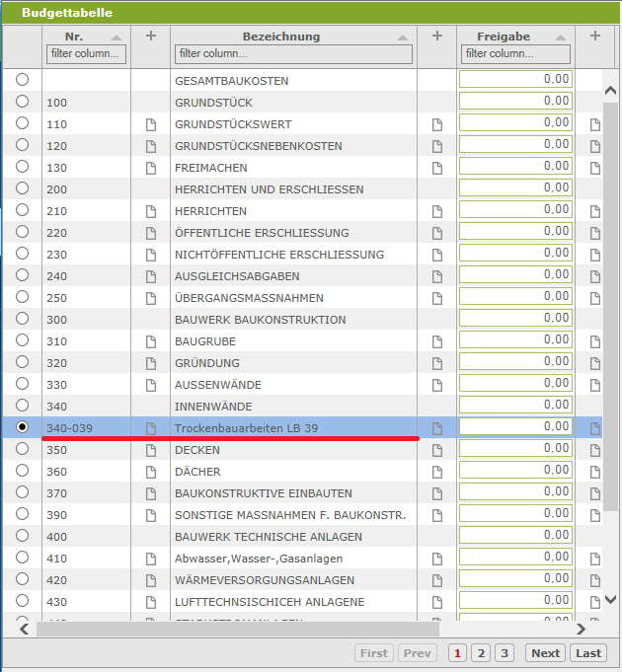Go to page 2
622x672 pixels.
tap(481, 653)
